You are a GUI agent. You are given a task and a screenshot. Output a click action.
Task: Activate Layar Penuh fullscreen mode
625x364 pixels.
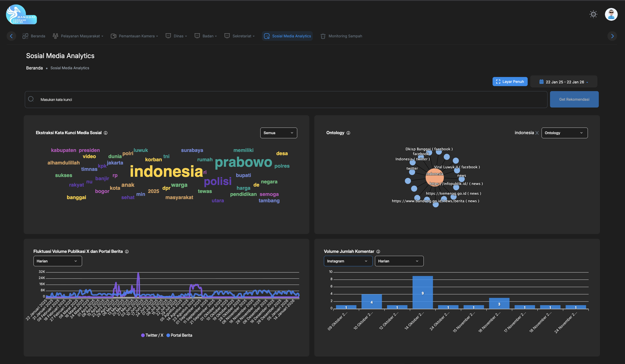(510, 82)
